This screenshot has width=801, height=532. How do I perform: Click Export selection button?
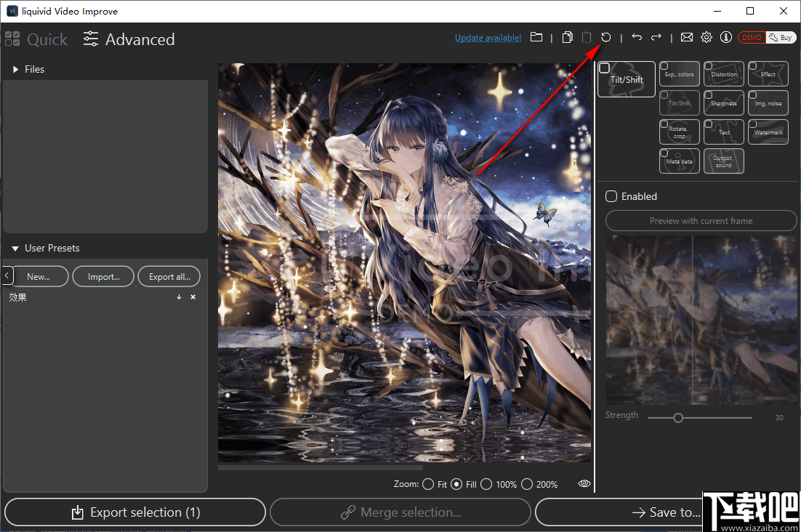click(134, 512)
